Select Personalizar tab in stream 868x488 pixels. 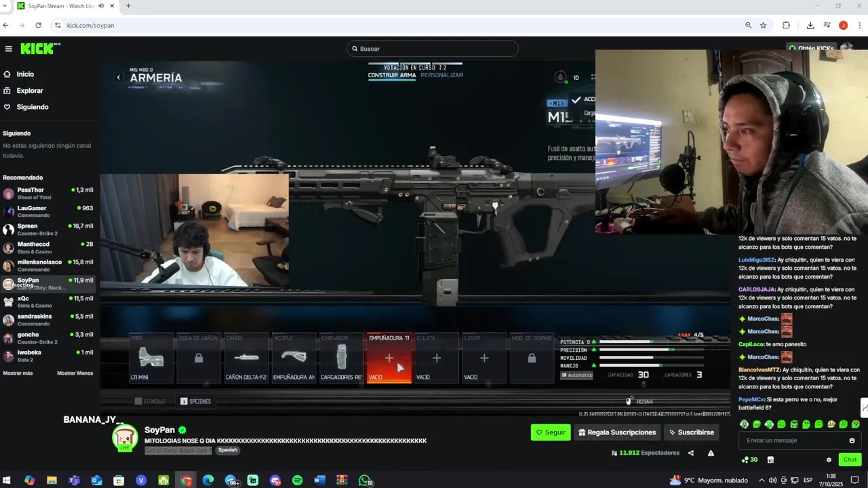pyautogui.click(x=441, y=75)
